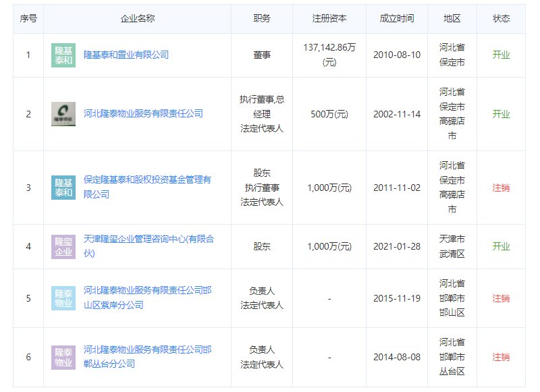Select the date 2015-11-19
The width and height of the screenshot is (540, 392).
[397, 298]
